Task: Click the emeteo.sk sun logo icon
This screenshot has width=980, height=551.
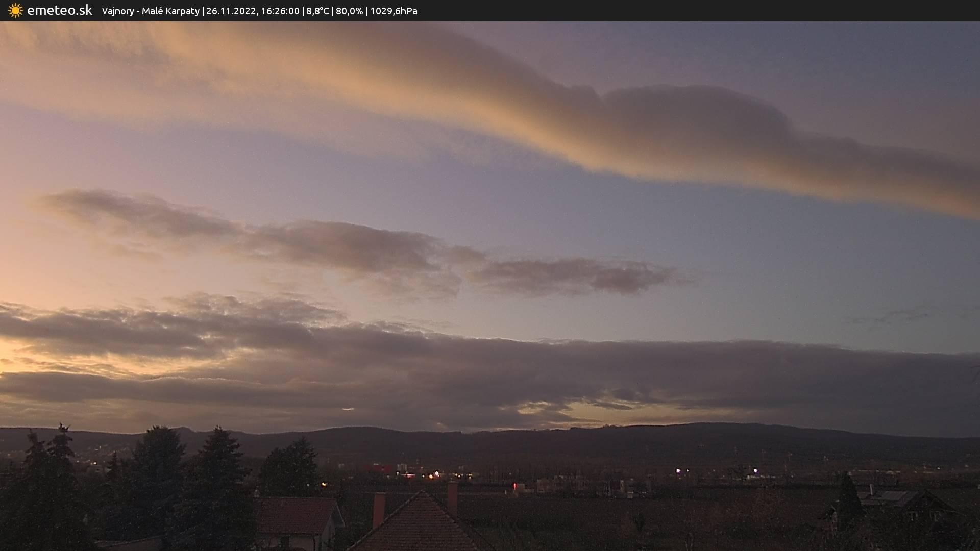Action: [x=15, y=11]
